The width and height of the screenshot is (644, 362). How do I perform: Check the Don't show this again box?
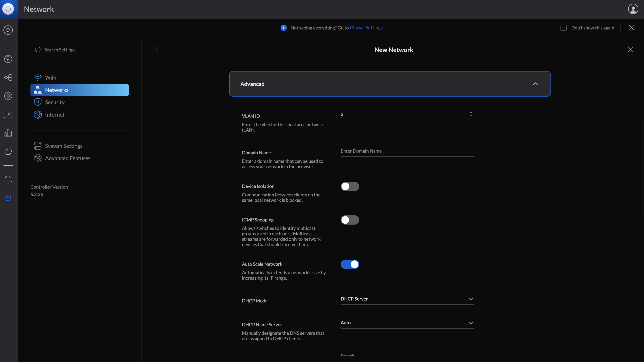click(x=563, y=28)
